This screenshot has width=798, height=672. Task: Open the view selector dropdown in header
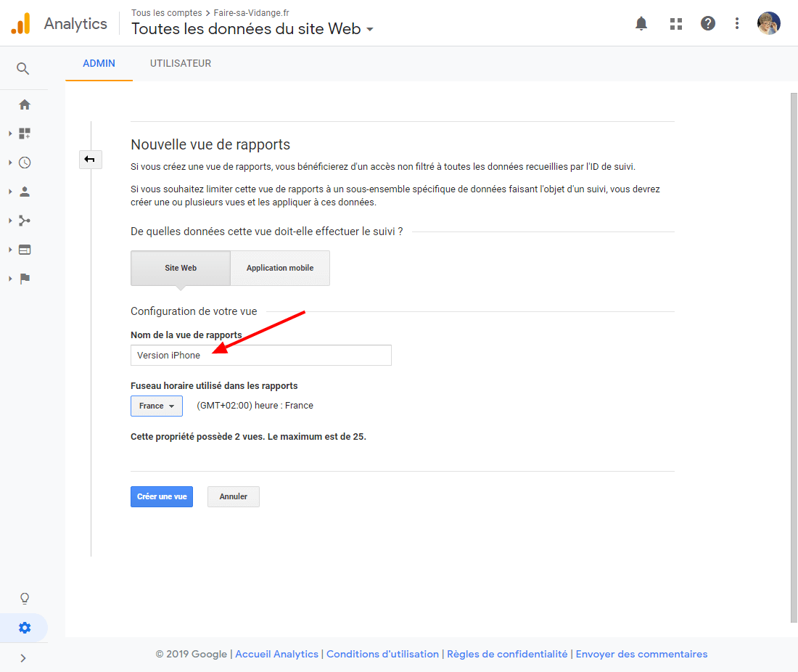coord(252,29)
